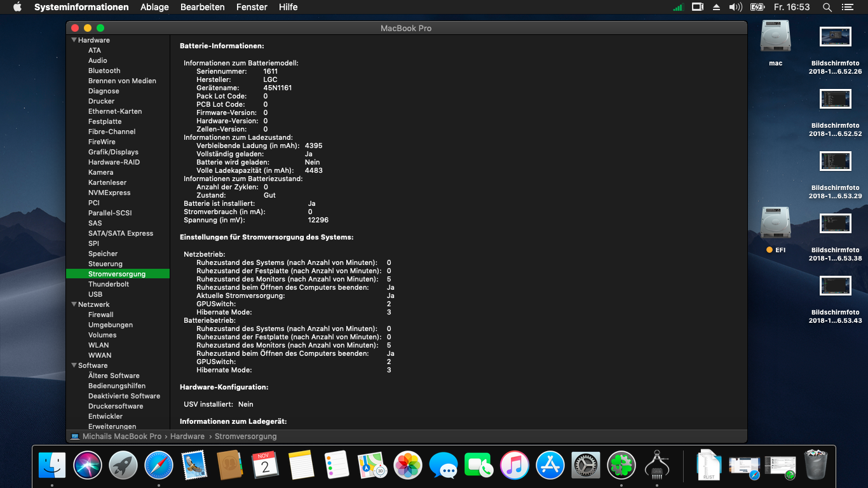Viewport: 868px width, 488px height.
Task: Click Stromversorgung in the bottom path bar
Action: tap(246, 437)
